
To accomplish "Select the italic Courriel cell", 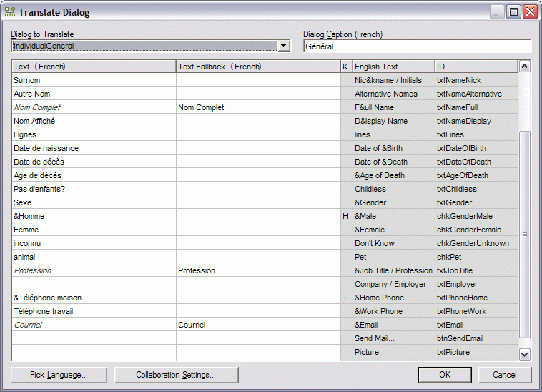I will click(x=94, y=325).
